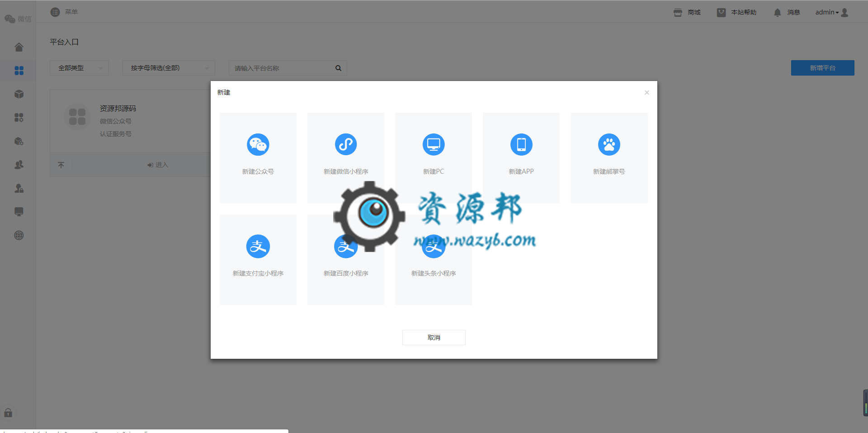Select the 新建APP phone icon
Screen dimensions: 868x433
point(521,145)
